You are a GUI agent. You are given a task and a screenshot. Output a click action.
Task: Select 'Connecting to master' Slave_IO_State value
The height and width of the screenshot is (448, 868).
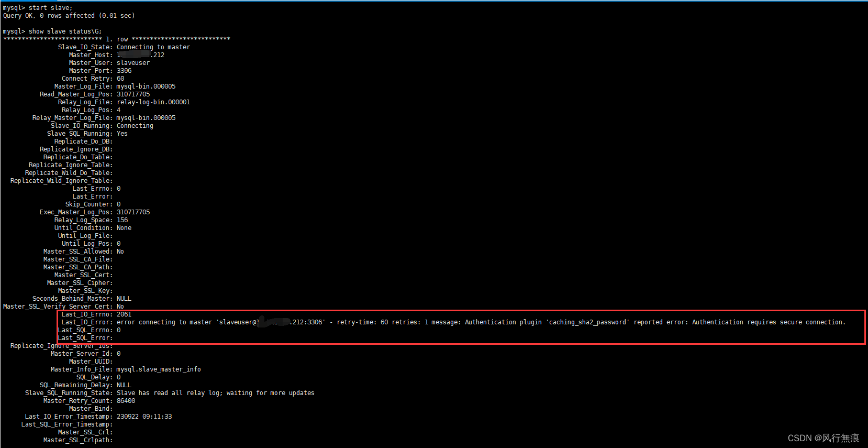pyautogui.click(x=153, y=47)
